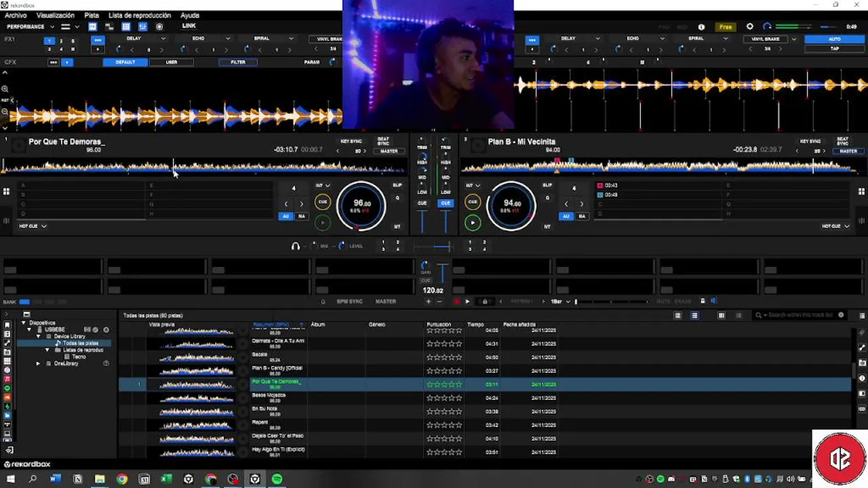The height and width of the screenshot is (488, 868).
Task: Select the Besos Mojados track row
Action: pyautogui.click(x=485, y=398)
